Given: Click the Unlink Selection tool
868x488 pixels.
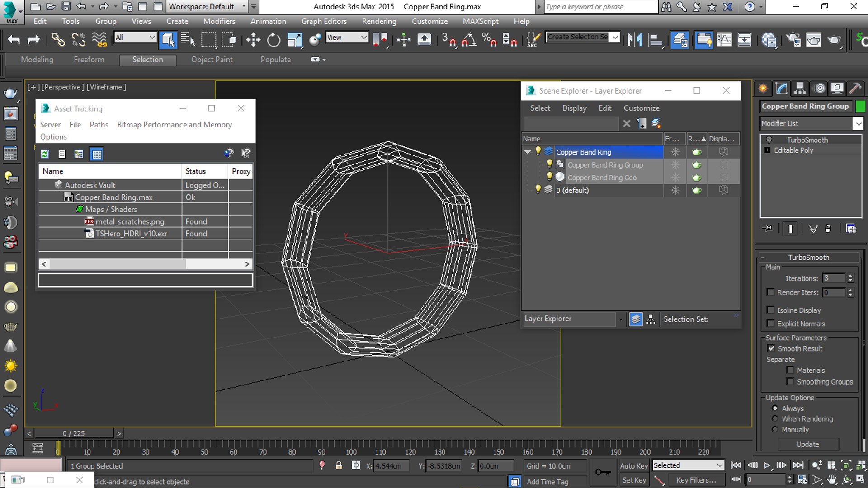Looking at the screenshot, I should click(x=79, y=40).
